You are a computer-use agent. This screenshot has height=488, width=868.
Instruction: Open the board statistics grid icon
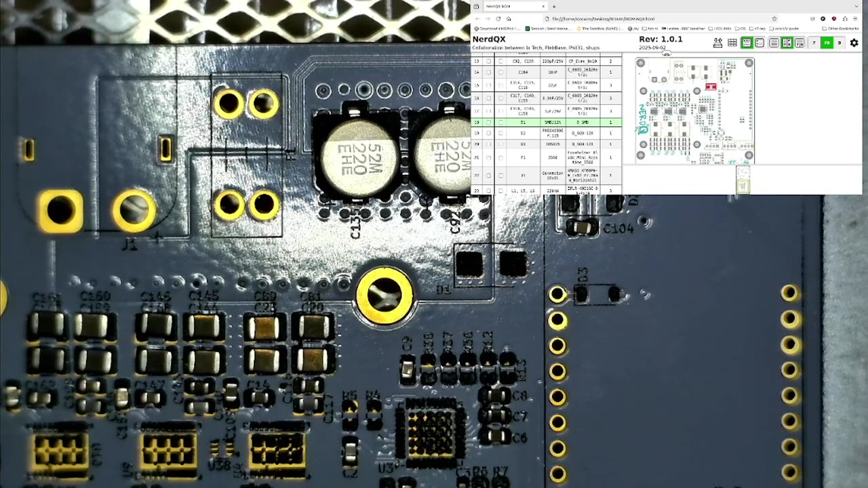tap(732, 43)
